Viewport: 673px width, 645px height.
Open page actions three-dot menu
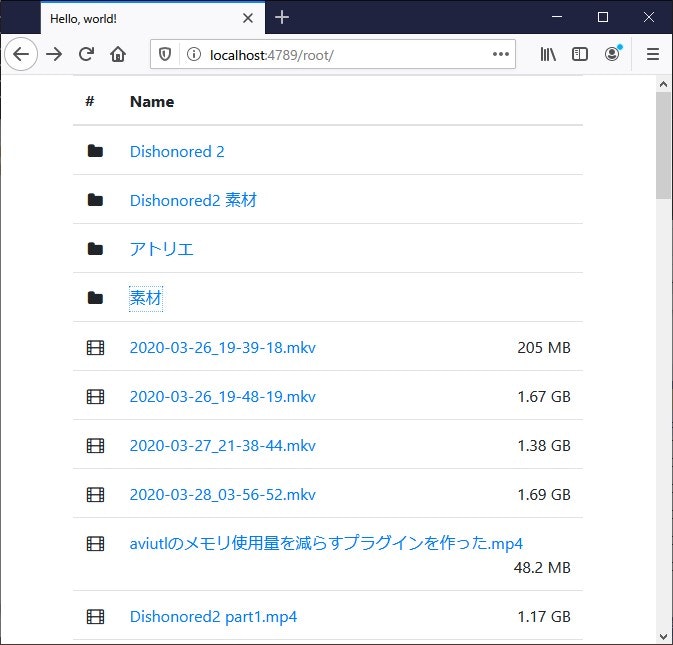[x=500, y=54]
